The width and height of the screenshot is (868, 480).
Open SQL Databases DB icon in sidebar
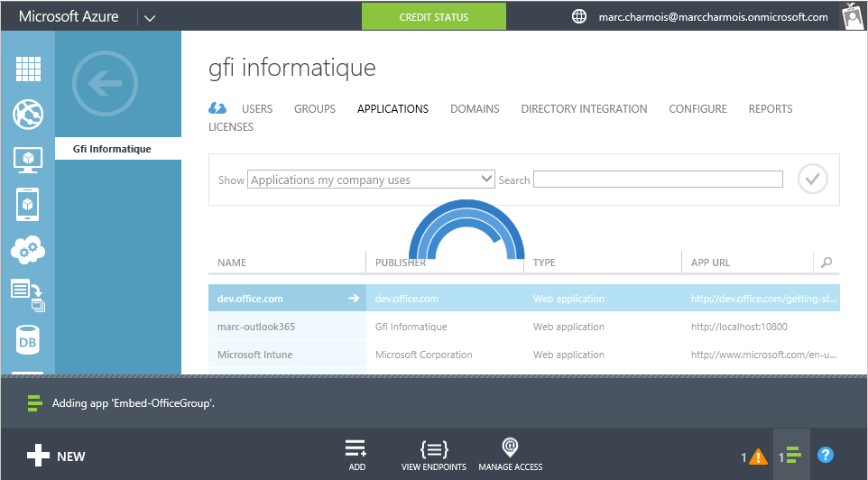(28, 340)
